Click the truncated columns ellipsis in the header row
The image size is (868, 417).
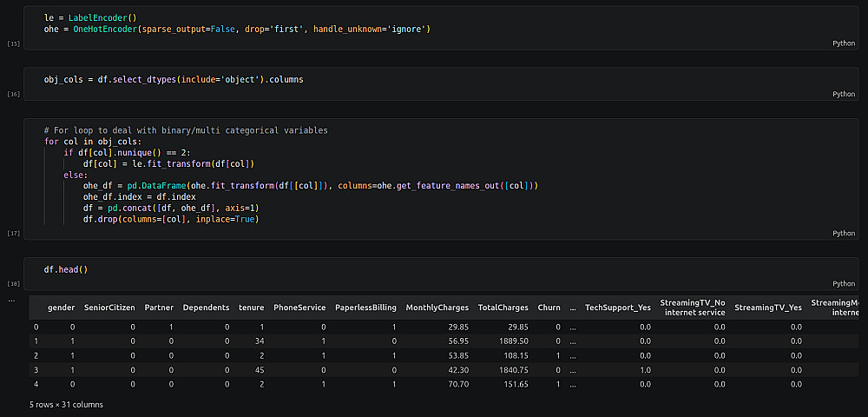[572, 308]
